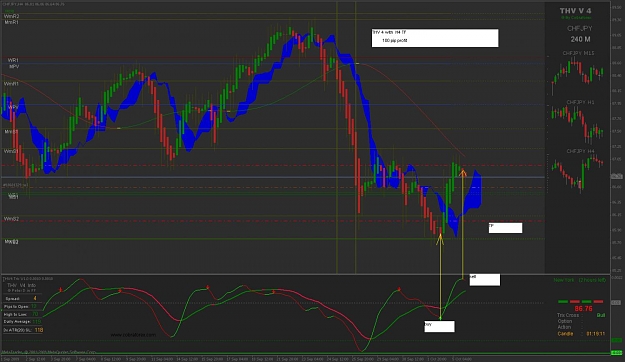Click the Candle countdown timer 01:19:11
Viewport: 625px width, 362px height.
coord(596,334)
